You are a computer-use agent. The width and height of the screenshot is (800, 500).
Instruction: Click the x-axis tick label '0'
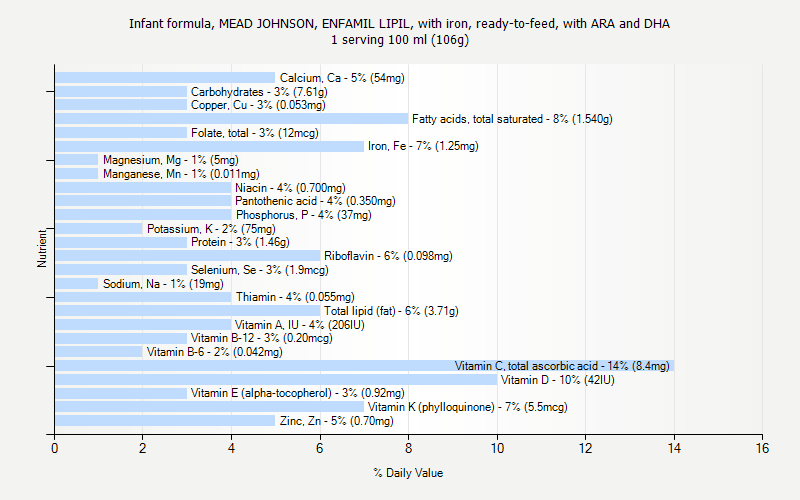[x=55, y=448]
